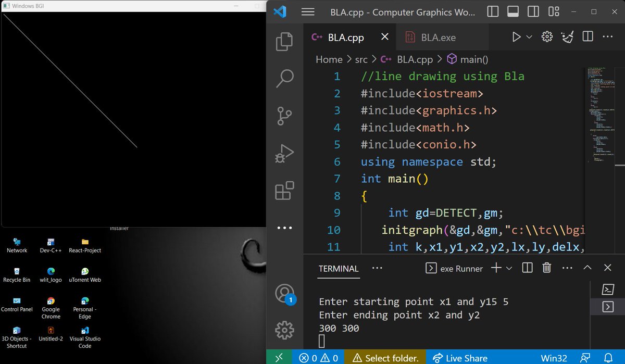Split the editor to the right
625x364 pixels.
pos(587,36)
